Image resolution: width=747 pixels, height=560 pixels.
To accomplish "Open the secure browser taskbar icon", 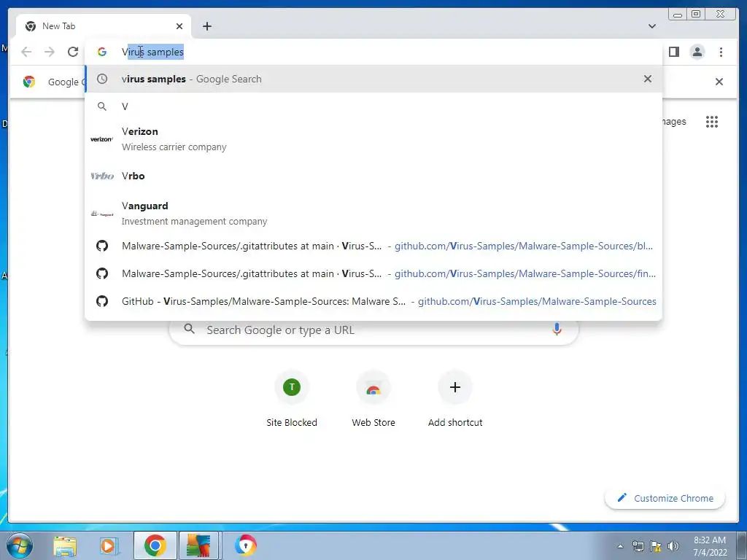I will [x=245, y=545].
